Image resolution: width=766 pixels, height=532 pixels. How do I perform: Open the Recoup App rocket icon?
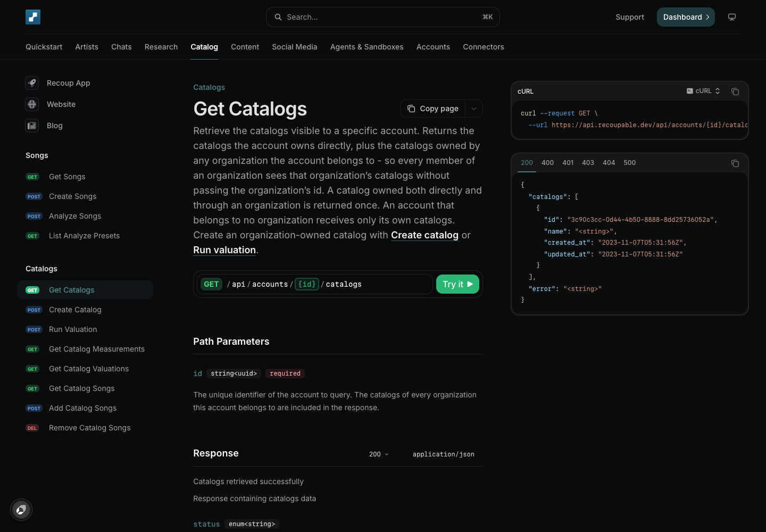click(32, 83)
